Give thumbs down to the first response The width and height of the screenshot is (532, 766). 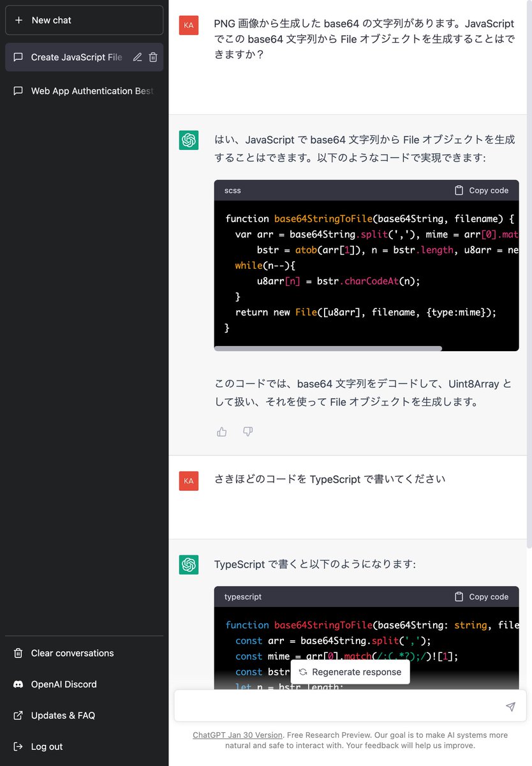tap(248, 432)
